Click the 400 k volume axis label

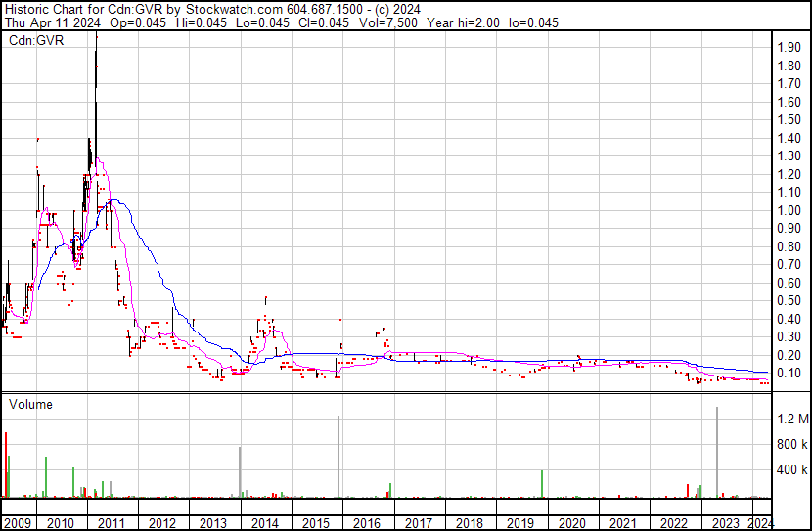pos(791,470)
